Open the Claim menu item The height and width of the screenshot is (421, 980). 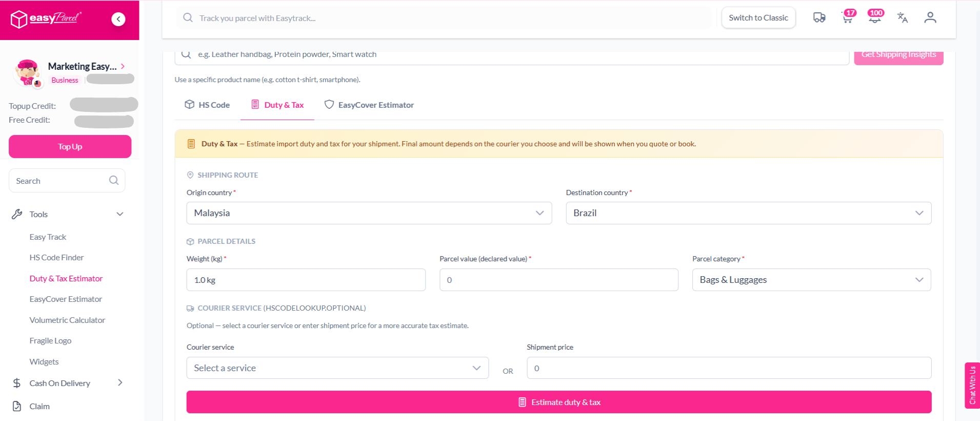[x=39, y=406]
